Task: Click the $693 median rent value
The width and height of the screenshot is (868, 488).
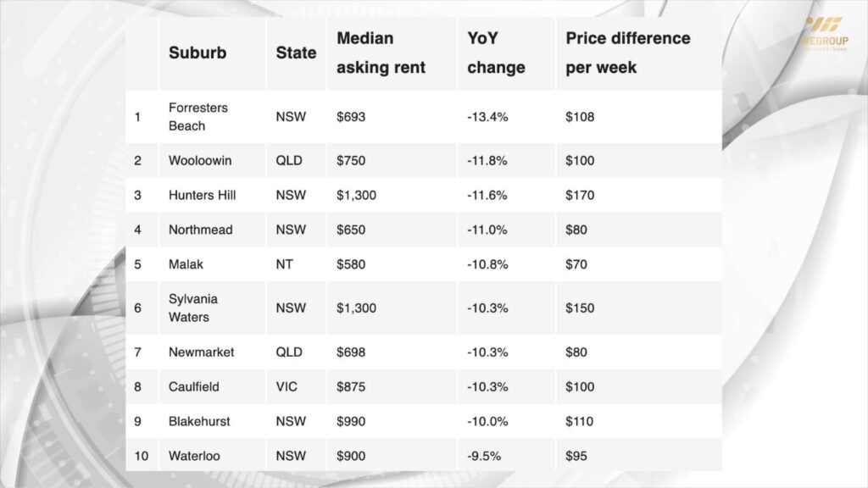Action: (351, 117)
